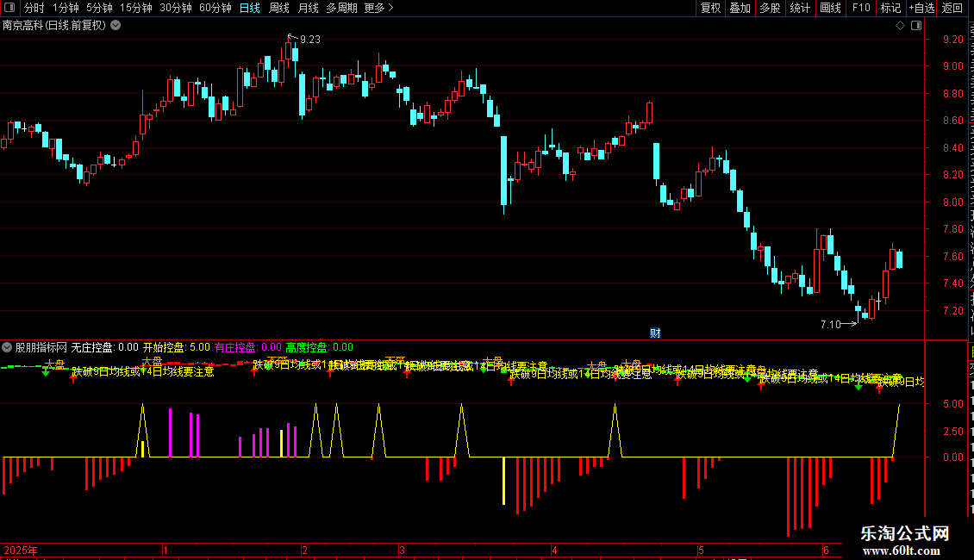Click the 标记 mark button

click(x=890, y=8)
